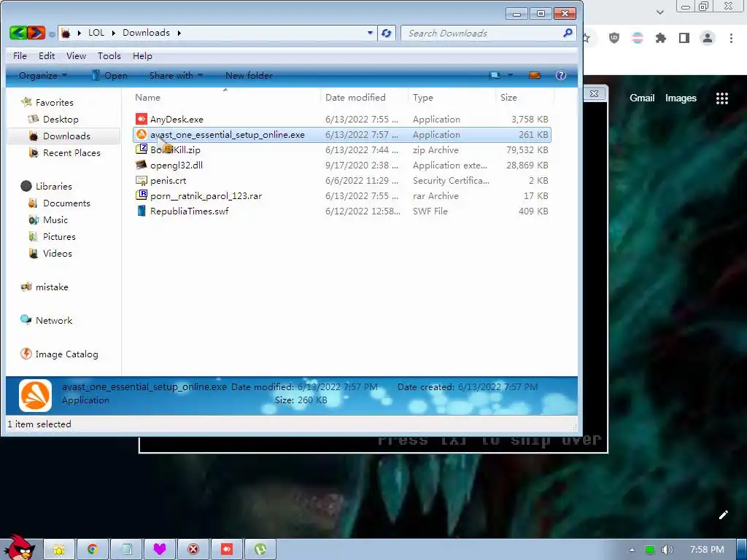Select Network in the navigation pane
The height and width of the screenshot is (560, 747).
tap(54, 321)
